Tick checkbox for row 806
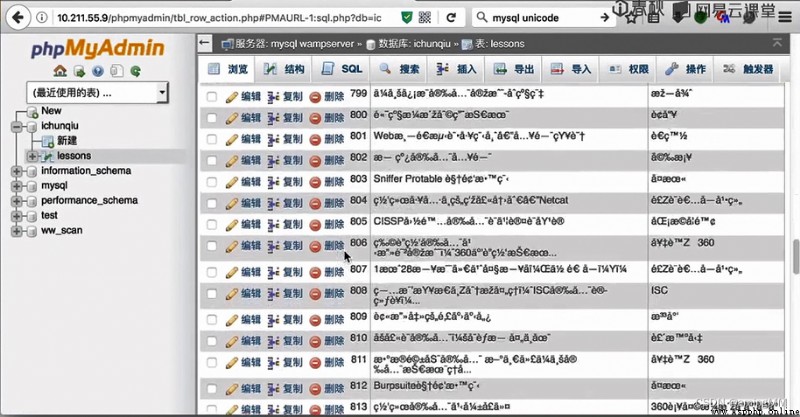This screenshot has width=800, height=417. click(212, 246)
